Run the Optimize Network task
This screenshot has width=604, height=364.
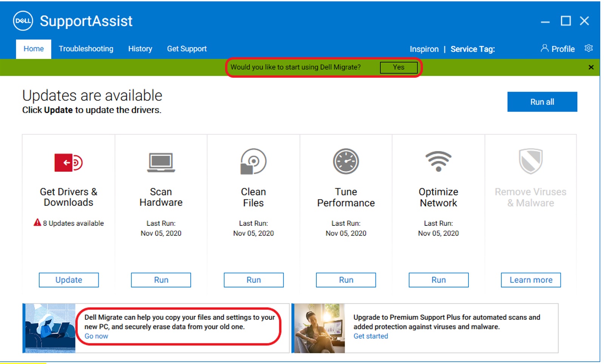[x=439, y=280]
